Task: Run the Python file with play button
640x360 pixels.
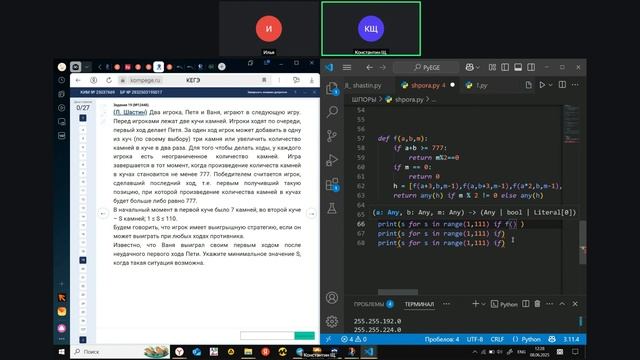Action: [542, 85]
